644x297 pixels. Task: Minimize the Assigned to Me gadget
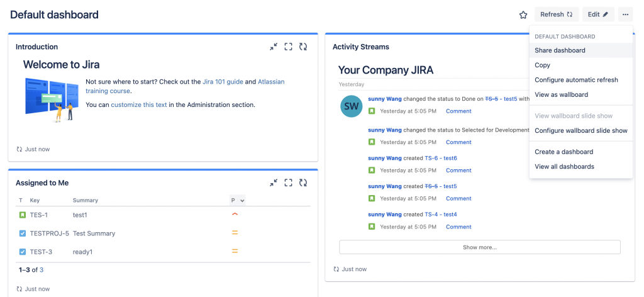click(274, 183)
